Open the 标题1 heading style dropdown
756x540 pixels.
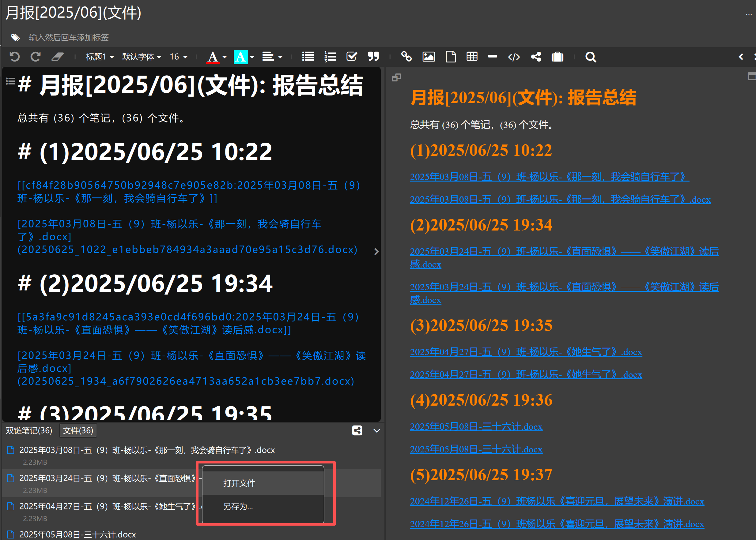(x=100, y=57)
